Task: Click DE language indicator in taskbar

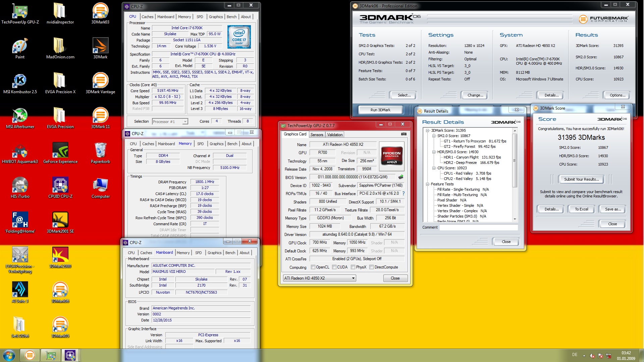Action: [575, 354]
